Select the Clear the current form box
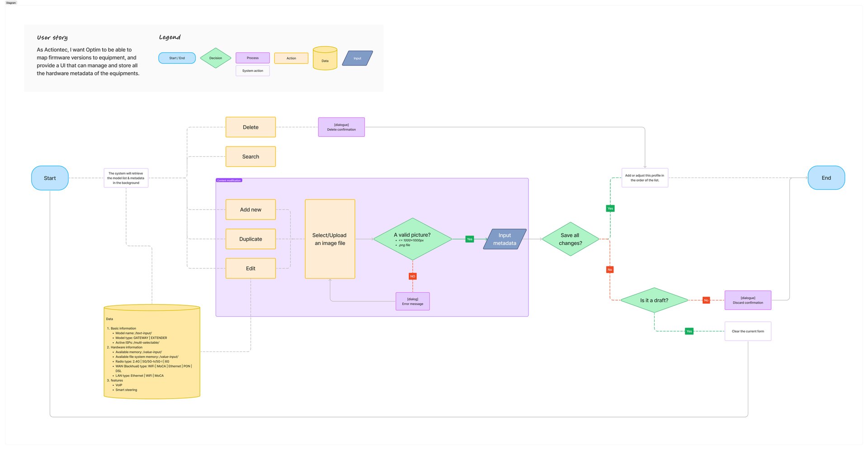Image resolution: width=868 pixels, height=450 pixels. coord(748,331)
